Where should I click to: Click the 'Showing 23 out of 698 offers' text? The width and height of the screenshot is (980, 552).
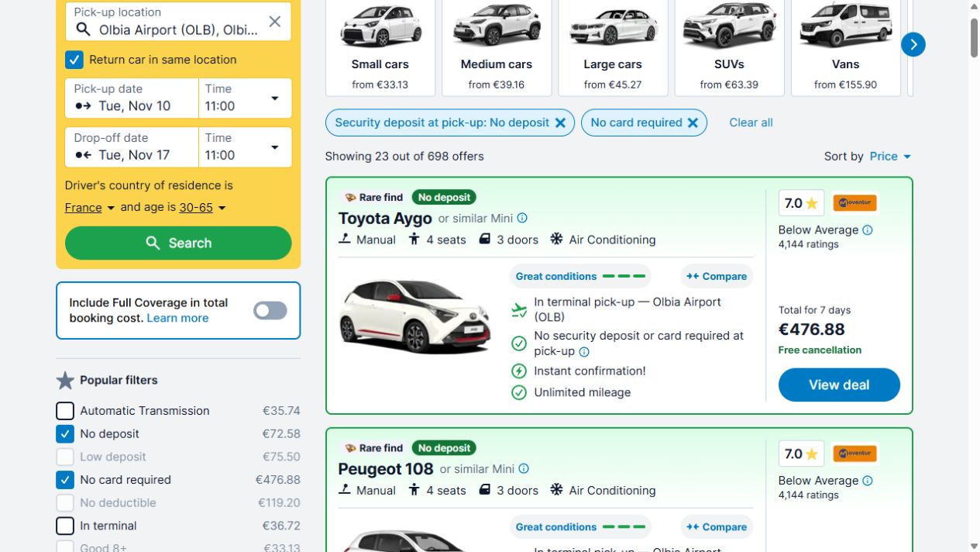pyautogui.click(x=404, y=156)
